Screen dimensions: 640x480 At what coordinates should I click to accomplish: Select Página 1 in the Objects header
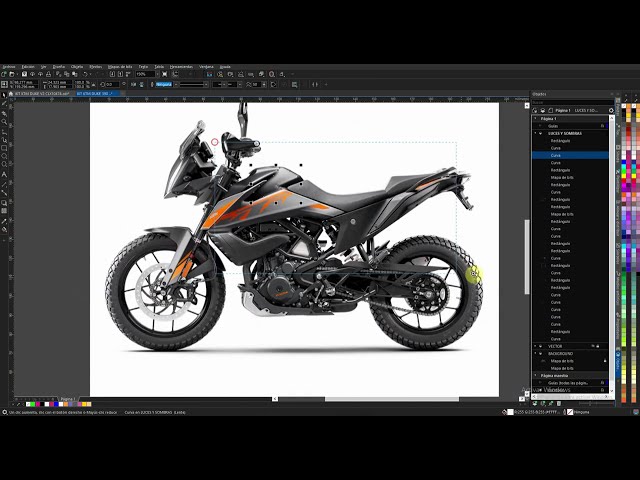[x=563, y=111]
